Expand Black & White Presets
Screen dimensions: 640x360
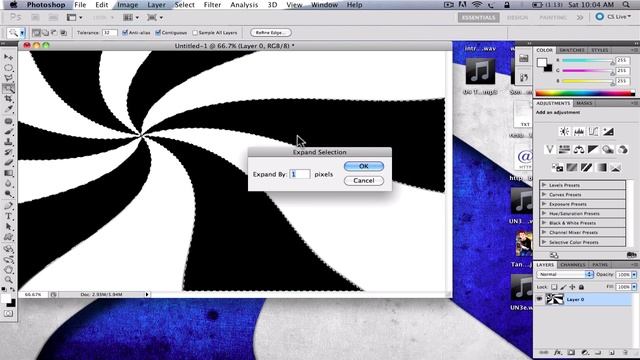coord(544,223)
